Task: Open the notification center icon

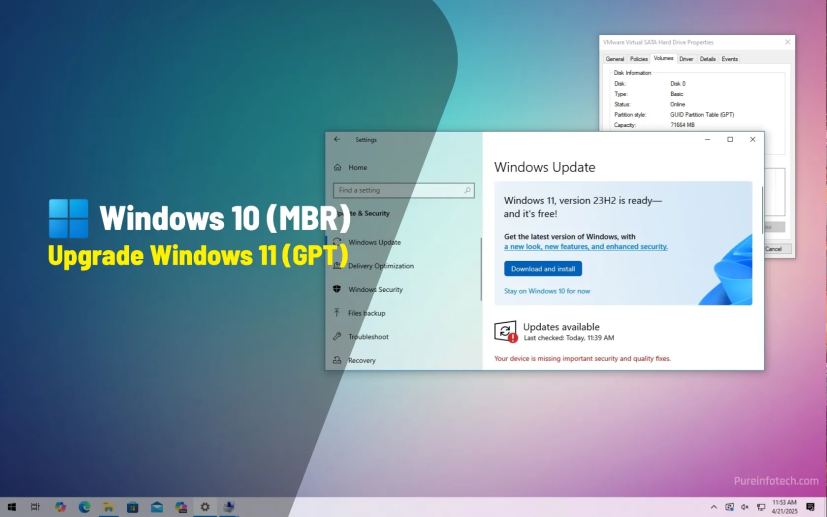Action: pos(810,507)
